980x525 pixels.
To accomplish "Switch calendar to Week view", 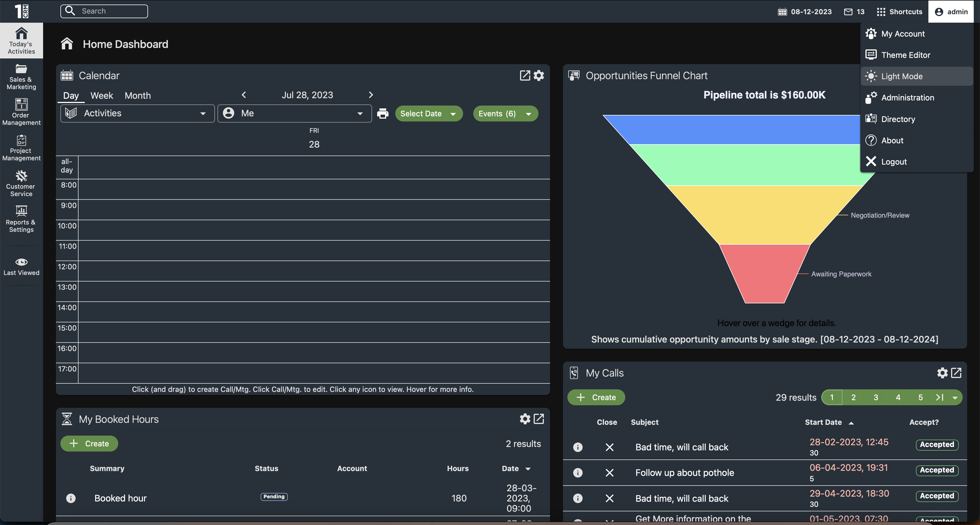I will 102,95.
